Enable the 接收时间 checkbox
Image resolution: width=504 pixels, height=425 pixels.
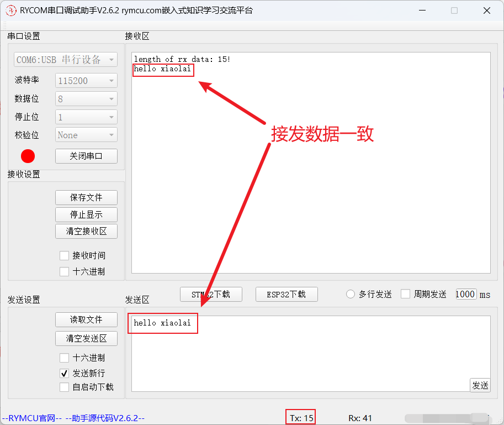point(64,255)
